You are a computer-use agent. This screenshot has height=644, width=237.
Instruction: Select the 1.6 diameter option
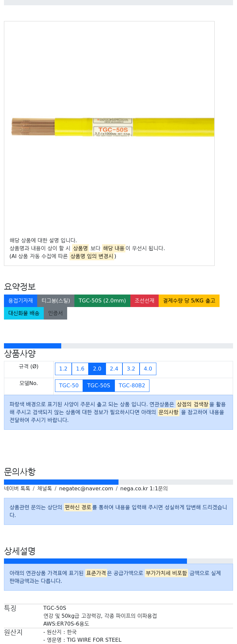click(80, 369)
